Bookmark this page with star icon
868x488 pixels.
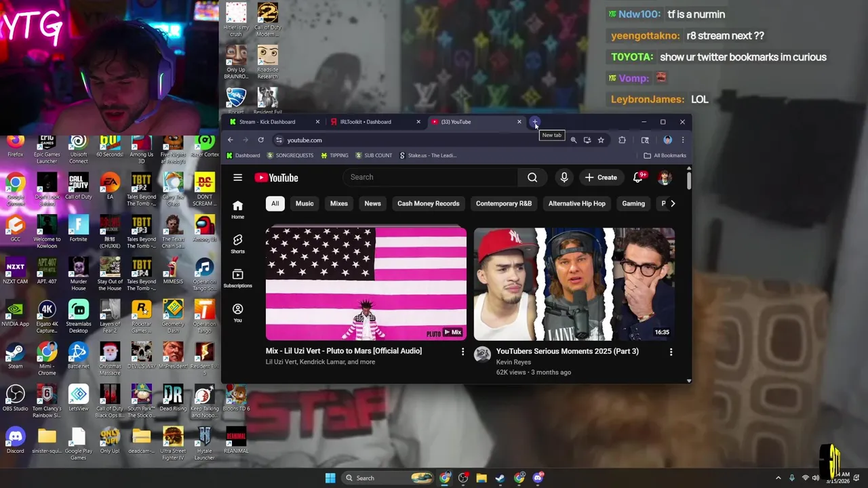click(x=601, y=140)
